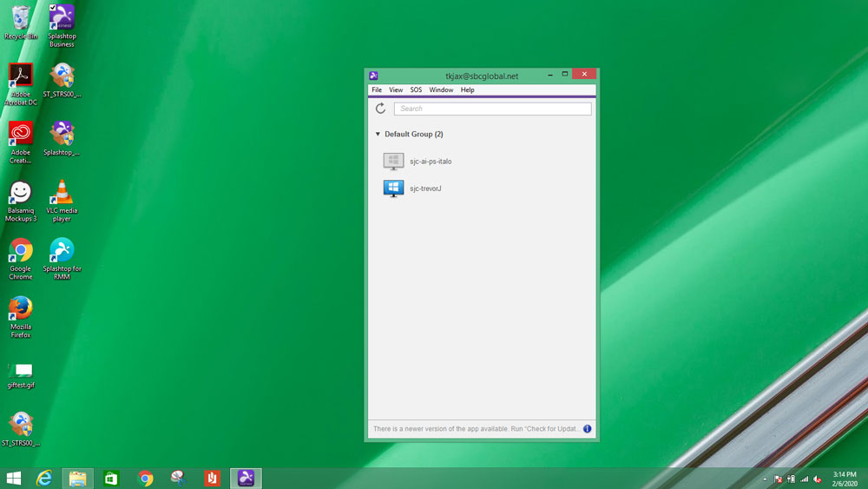Refresh the Splashtop computer list
This screenshot has width=868, height=489.
tap(380, 109)
